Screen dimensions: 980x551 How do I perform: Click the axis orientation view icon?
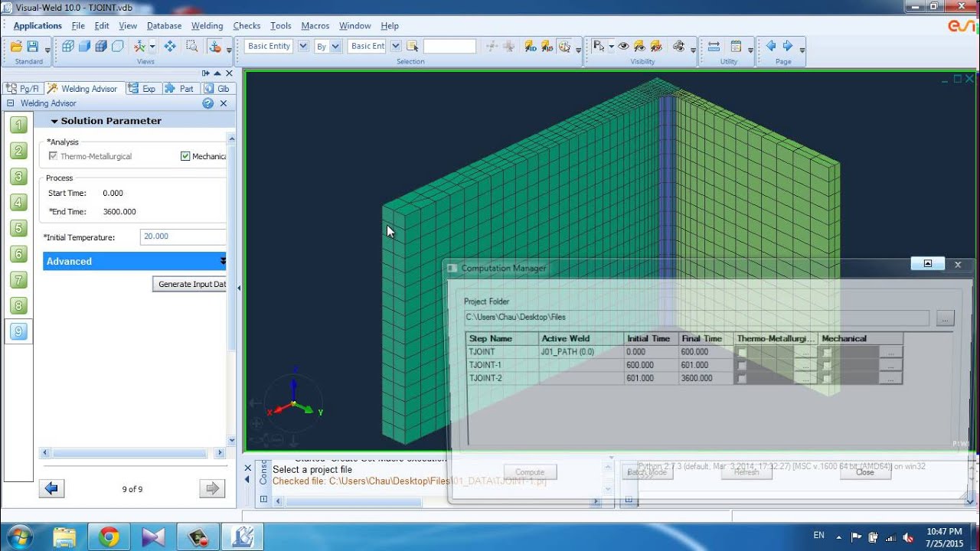(x=139, y=46)
